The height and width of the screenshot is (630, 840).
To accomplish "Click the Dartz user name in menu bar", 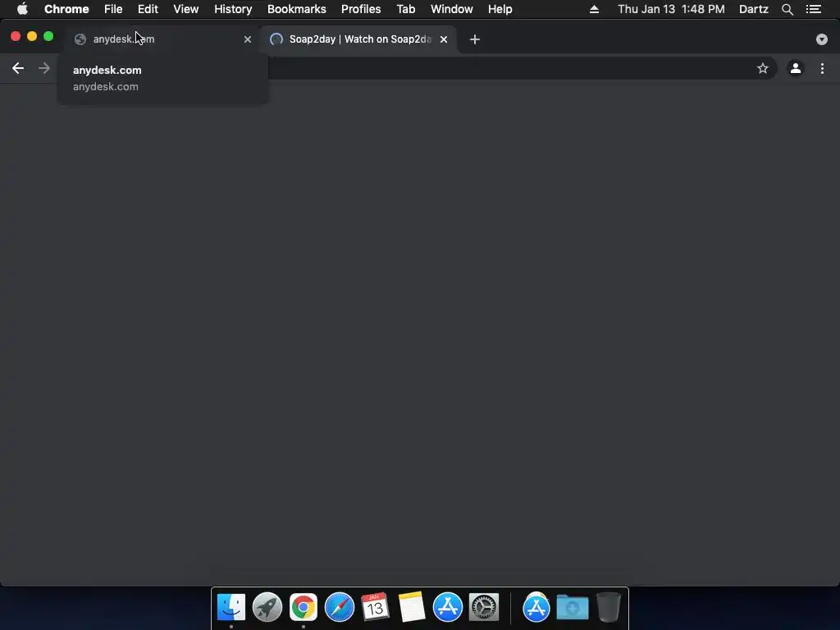I will click(754, 9).
